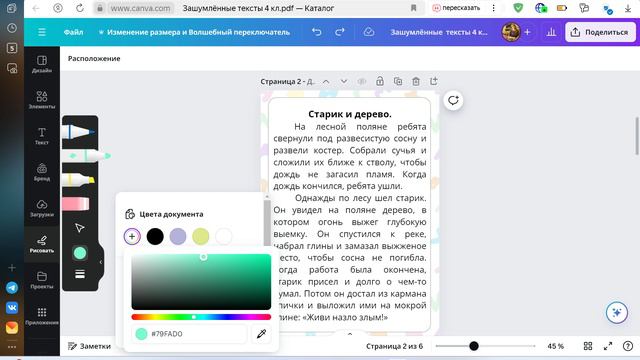Open browser downloads icon
The height and width of the screenshot is (360, 640).
tap(628, 8)
